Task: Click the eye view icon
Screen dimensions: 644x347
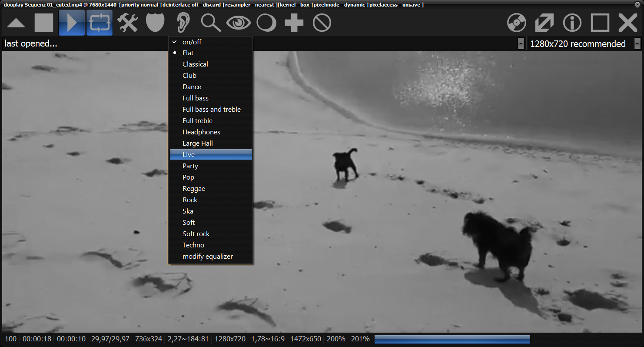Action: 239,23
